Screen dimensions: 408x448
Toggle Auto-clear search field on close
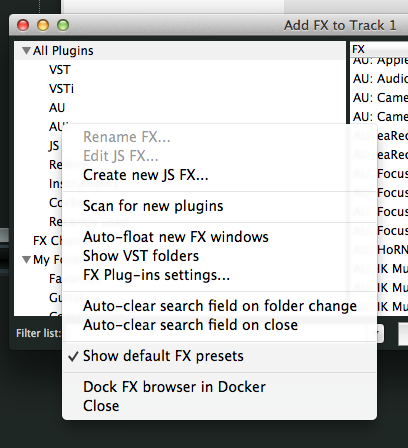click(x=219, y=325)
